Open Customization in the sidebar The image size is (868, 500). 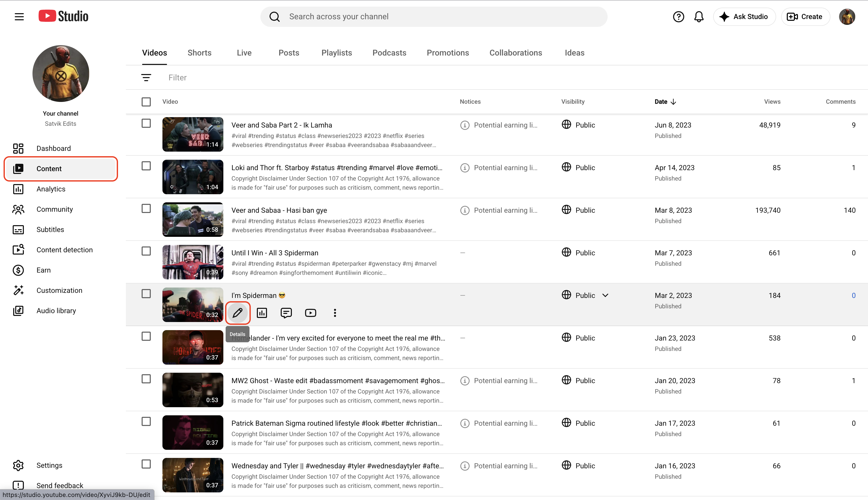pos(60,290)
